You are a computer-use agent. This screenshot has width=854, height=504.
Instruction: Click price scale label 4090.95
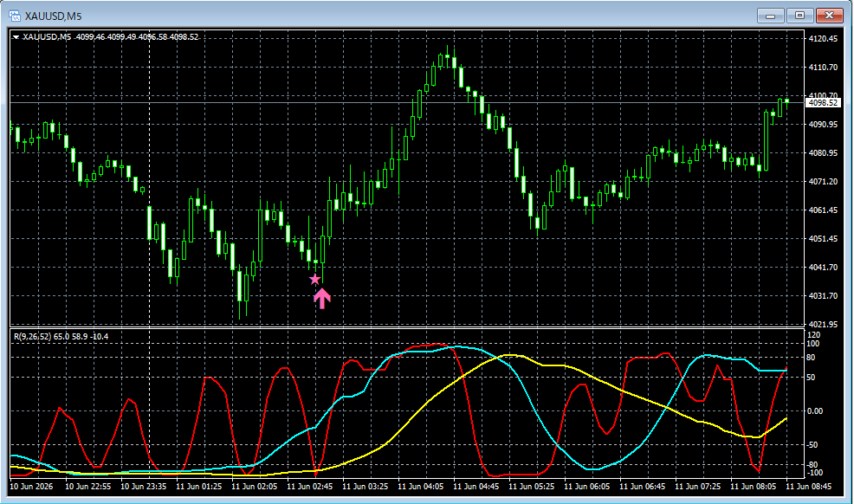(x=823, y=125)
